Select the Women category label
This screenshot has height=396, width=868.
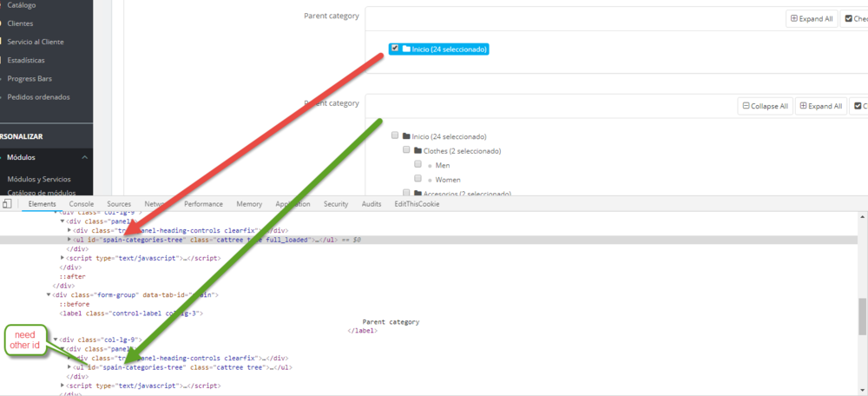pos(448,180)
